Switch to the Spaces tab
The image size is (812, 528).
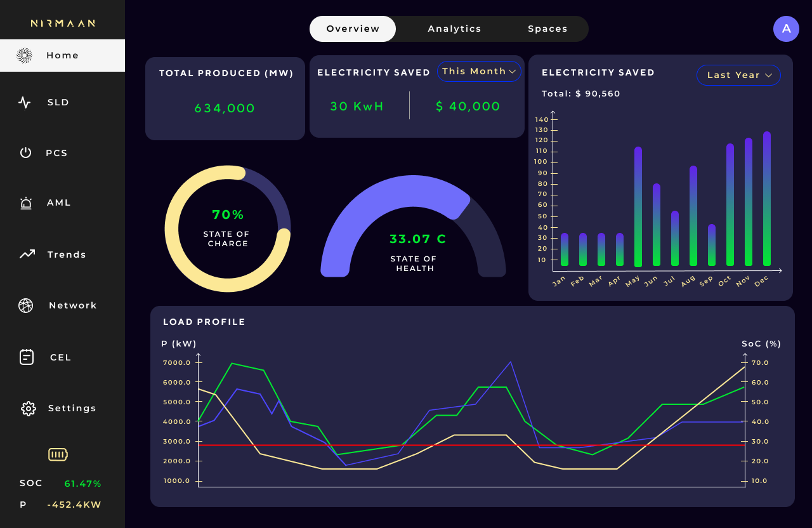point(547,29)
